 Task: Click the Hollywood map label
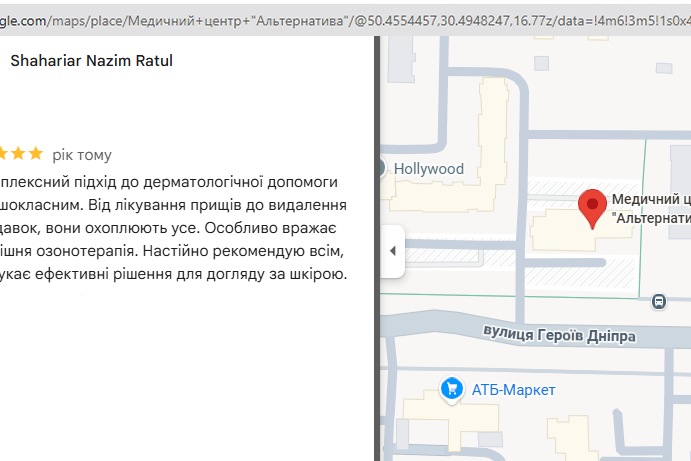pyautogui.click(x=429, y=169)
